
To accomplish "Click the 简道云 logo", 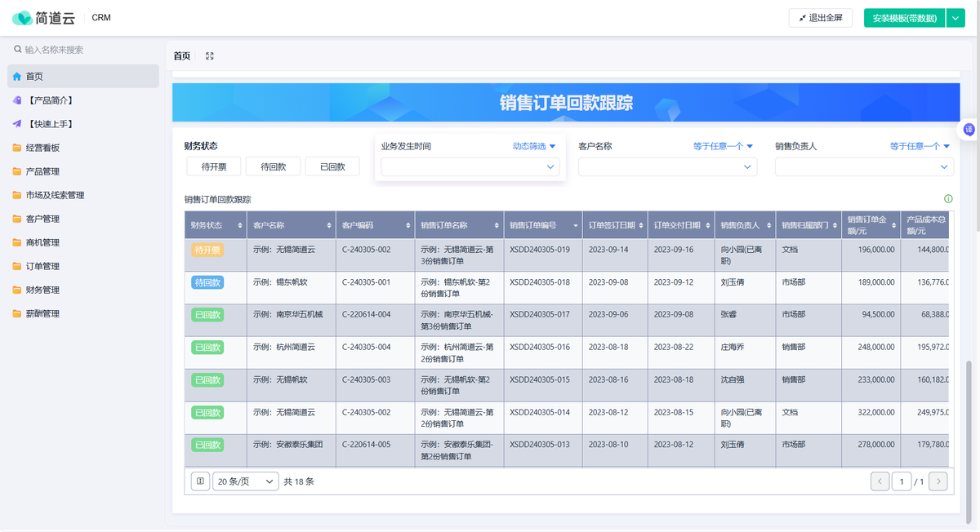I will point(46,18).
